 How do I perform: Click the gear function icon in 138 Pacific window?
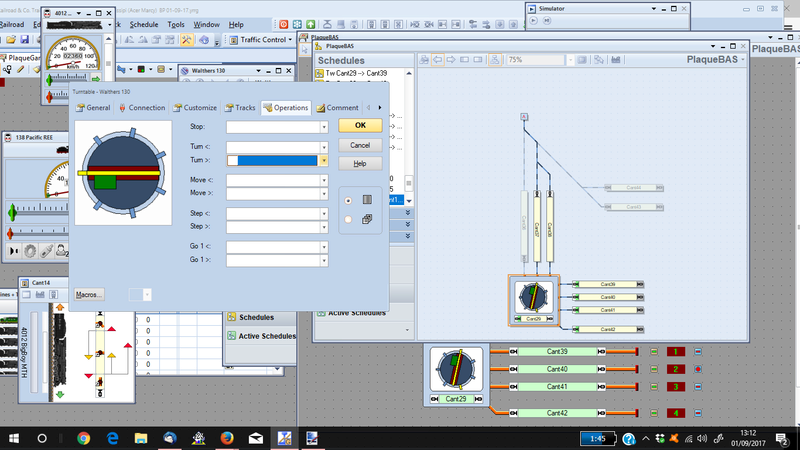coord(30,251)
